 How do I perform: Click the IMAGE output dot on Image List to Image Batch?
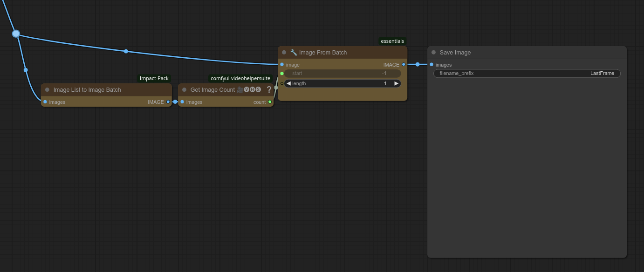click(x=168, y=102)
